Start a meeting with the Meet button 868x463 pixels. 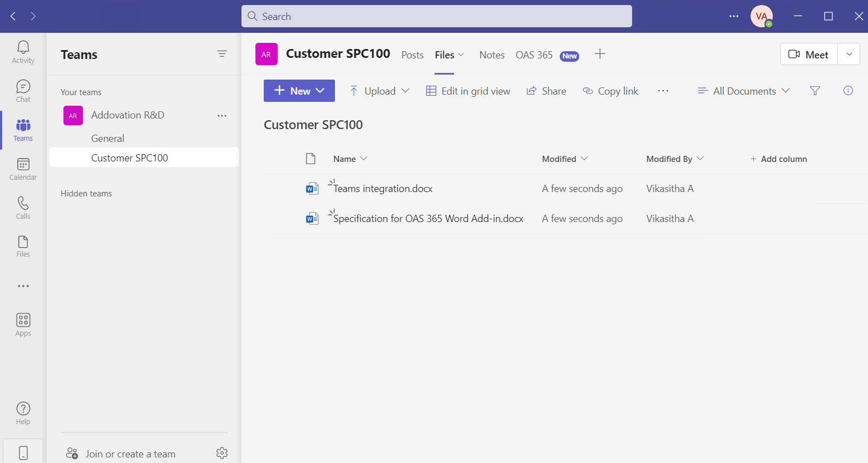pyautogui.click(x=808, y=54)
